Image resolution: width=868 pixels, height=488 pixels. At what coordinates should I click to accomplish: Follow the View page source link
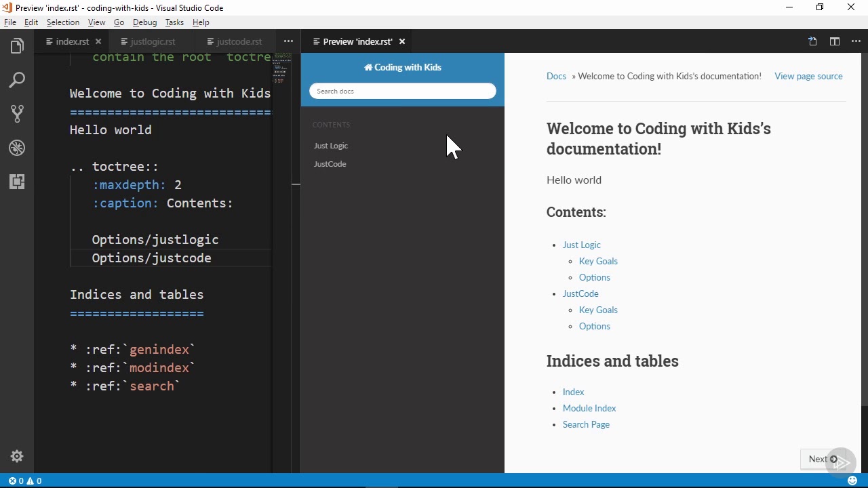808,76
